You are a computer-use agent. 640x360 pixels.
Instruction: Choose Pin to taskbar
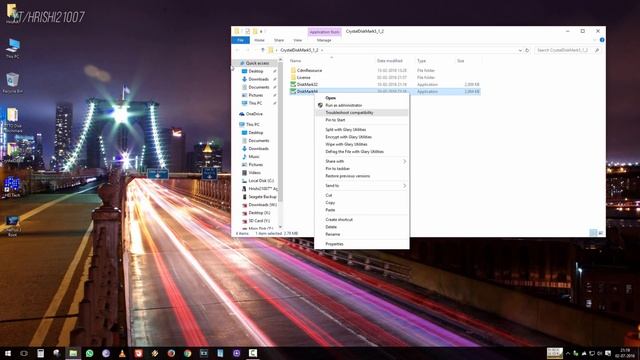(x=338, y=169)
